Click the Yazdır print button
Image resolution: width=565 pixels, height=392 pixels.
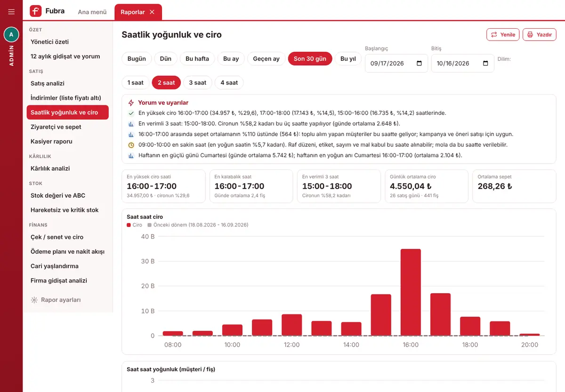[539, 34]
